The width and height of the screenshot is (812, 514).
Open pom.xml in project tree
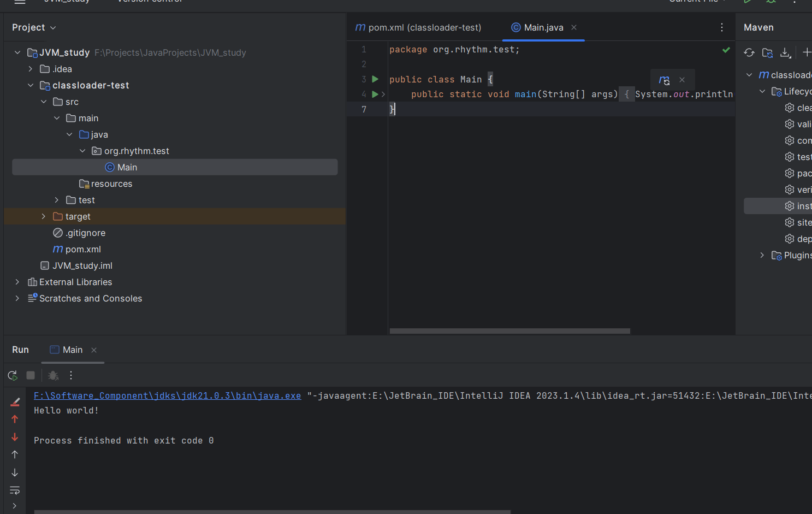pos(77,249)
